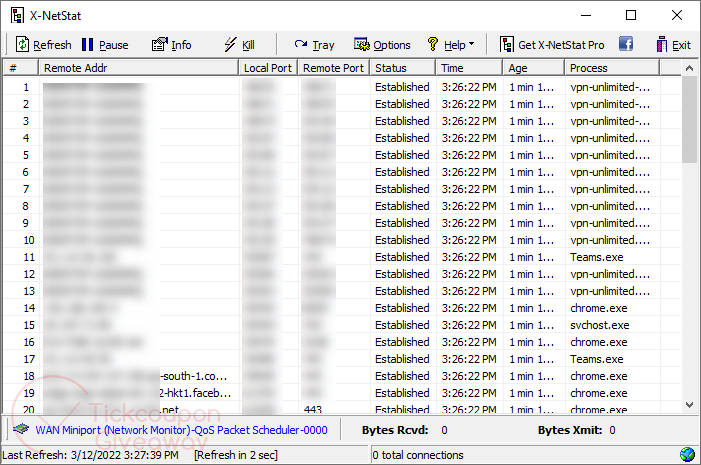The width and height of the screenshot is (701, 465).
Task: Sort by Remote Addr column header
Action: (139, 68)
